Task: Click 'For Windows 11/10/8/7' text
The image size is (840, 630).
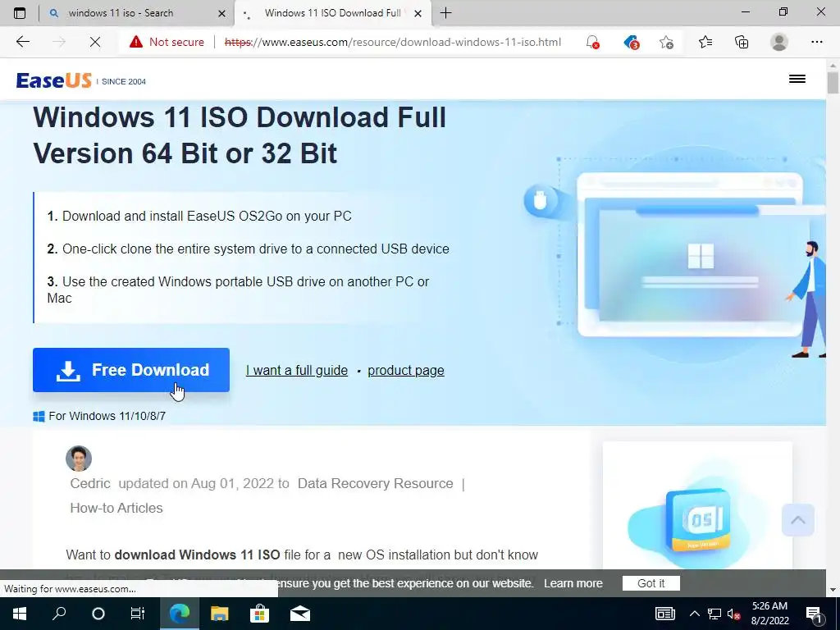Action: [x=107, y=416]
